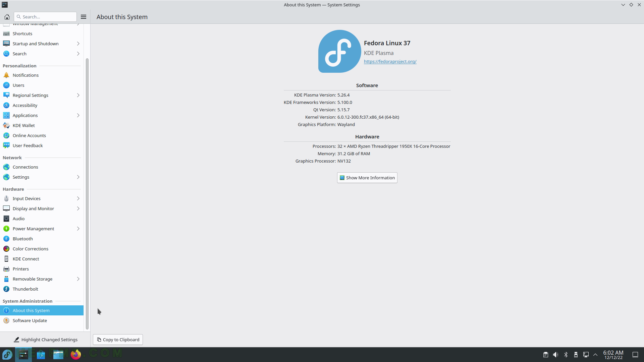Expand Applications submenu
This screenshot has width=644, height=362.
[x=78, y=115]
